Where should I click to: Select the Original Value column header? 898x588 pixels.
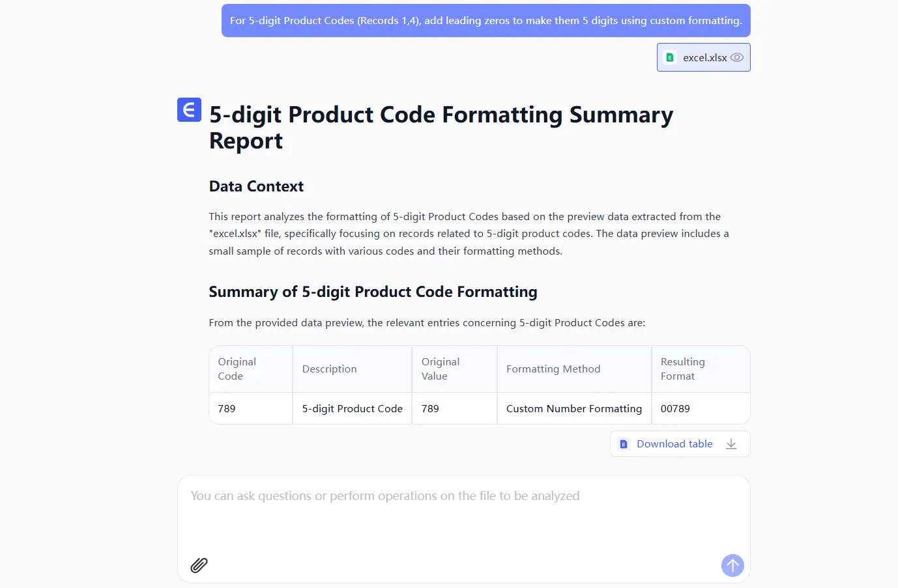tap(441, 369)
